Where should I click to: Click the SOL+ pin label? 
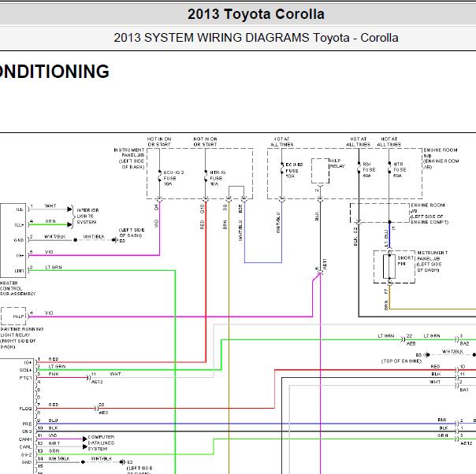[x=25, y=370]
